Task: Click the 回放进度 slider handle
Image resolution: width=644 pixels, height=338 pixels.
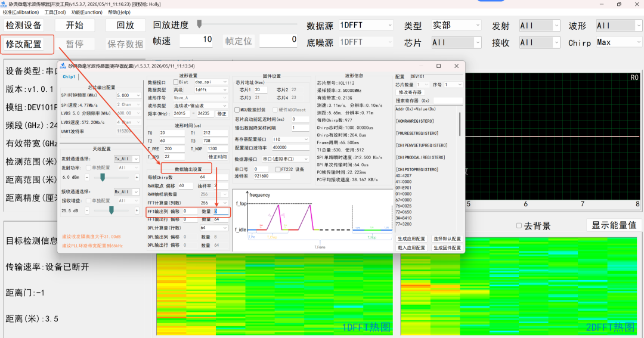Action: pyautogui.click(x=199, y=24)
